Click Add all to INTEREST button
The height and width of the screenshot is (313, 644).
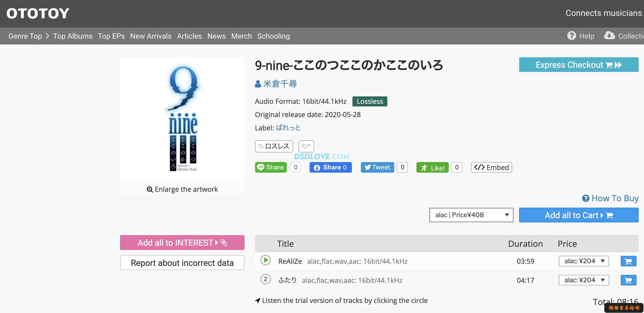tap(182, 243)
